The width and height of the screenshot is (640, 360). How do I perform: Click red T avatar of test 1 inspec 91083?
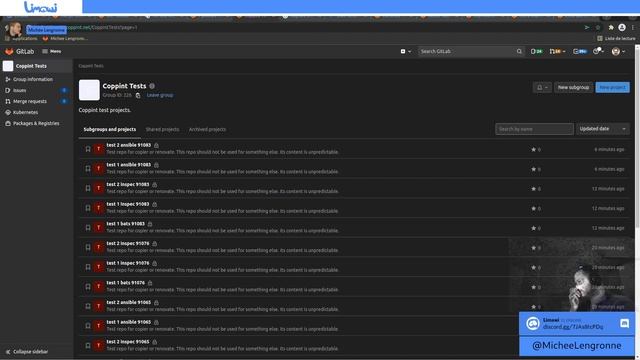98,208
